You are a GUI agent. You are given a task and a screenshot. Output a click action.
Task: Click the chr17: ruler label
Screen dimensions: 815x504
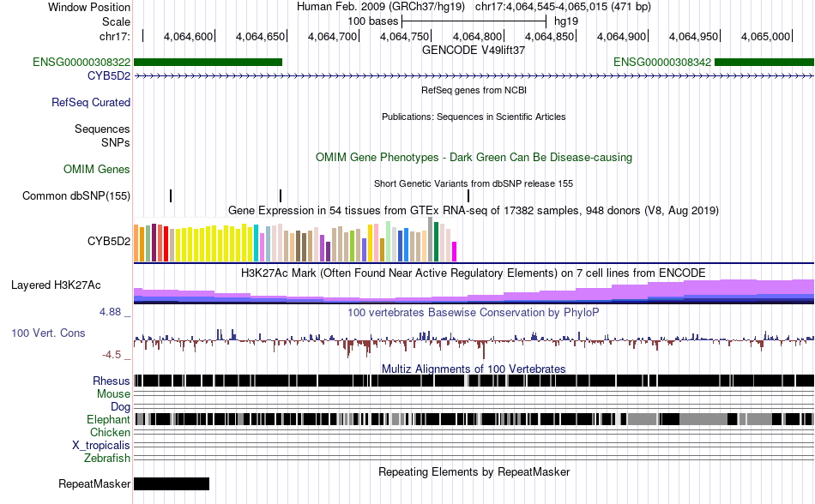tap(115, 36)
